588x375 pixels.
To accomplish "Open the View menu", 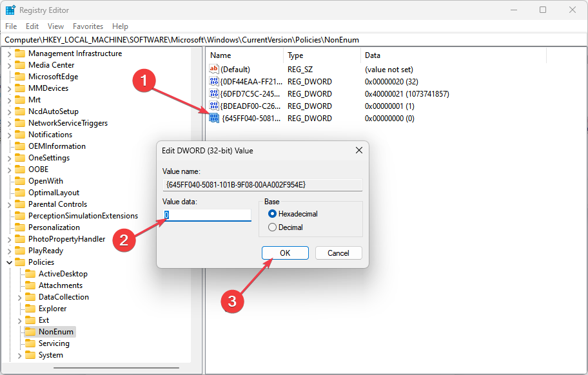I will [55, 26].
